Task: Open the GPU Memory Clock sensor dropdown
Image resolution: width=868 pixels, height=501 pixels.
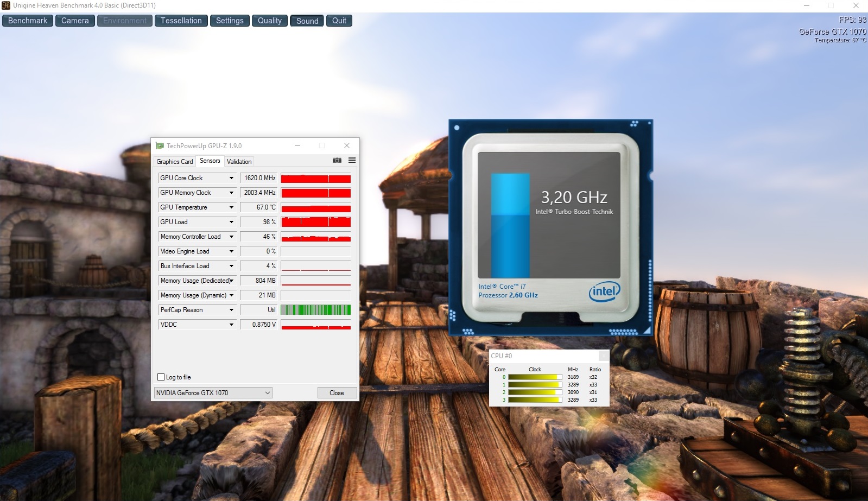Action: pyautogui.click(x=231, y=193)
